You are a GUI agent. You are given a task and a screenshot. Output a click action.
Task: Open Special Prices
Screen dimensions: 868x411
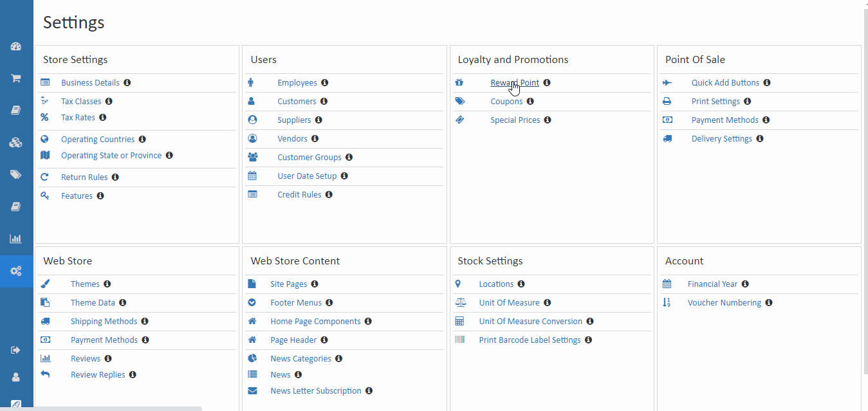(x=515, y=120)
